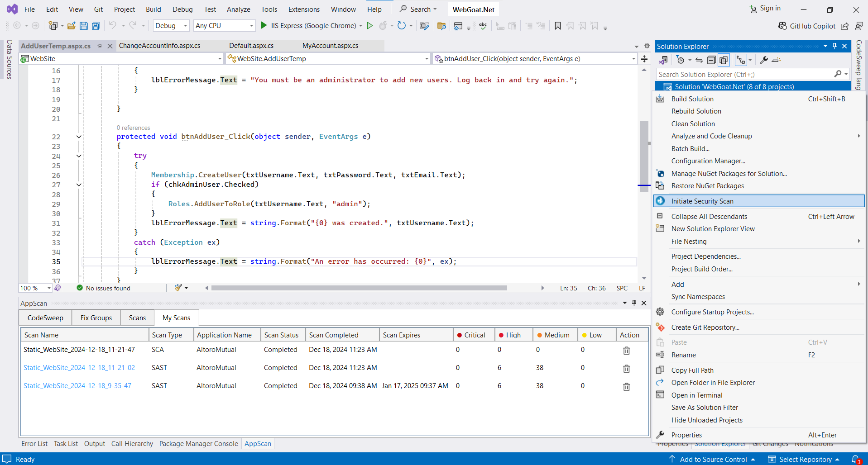Click the New Project toolbar icon

[x=53, y=26]
